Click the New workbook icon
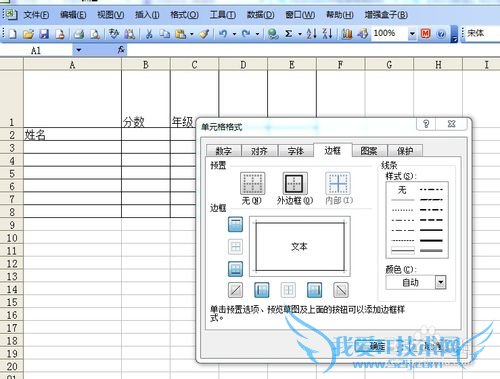The height and width of the screenshot is (379, 500). (13, 34)
